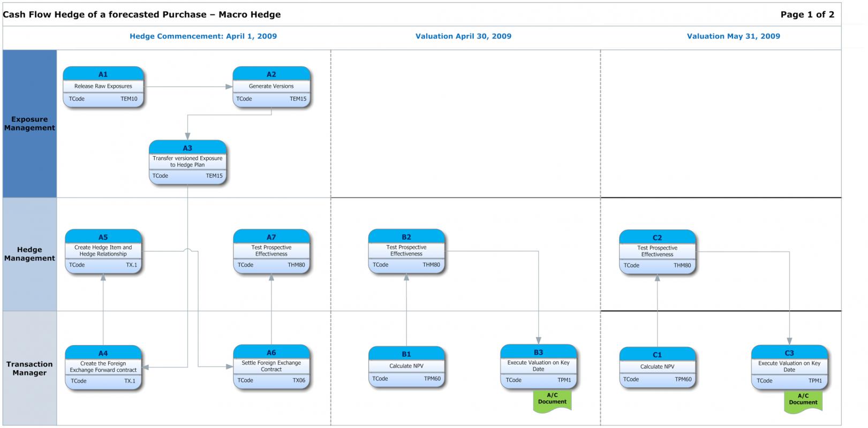Select the Hedge Management lane header
The image size is (868, 428).
coord(29,254)
